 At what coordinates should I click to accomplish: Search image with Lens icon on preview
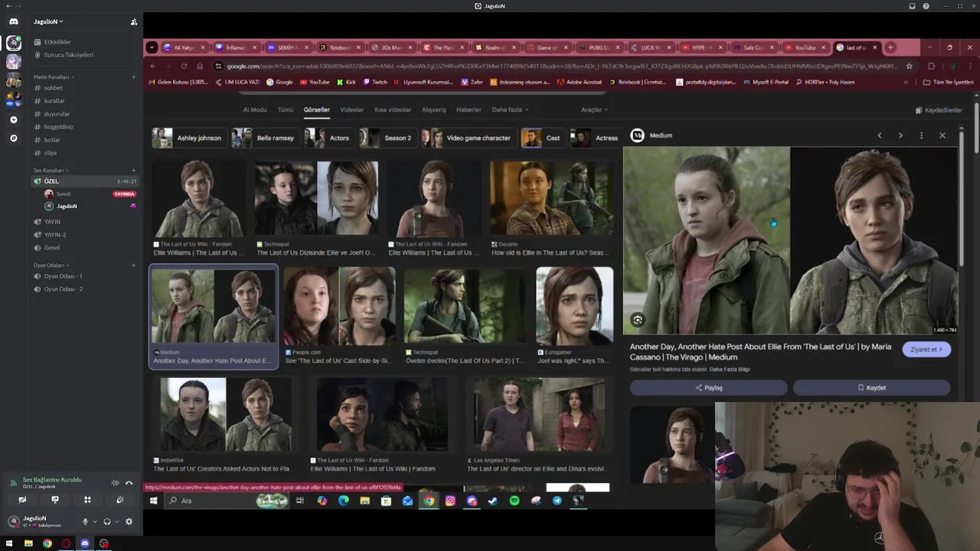click(x=638, y=320)
